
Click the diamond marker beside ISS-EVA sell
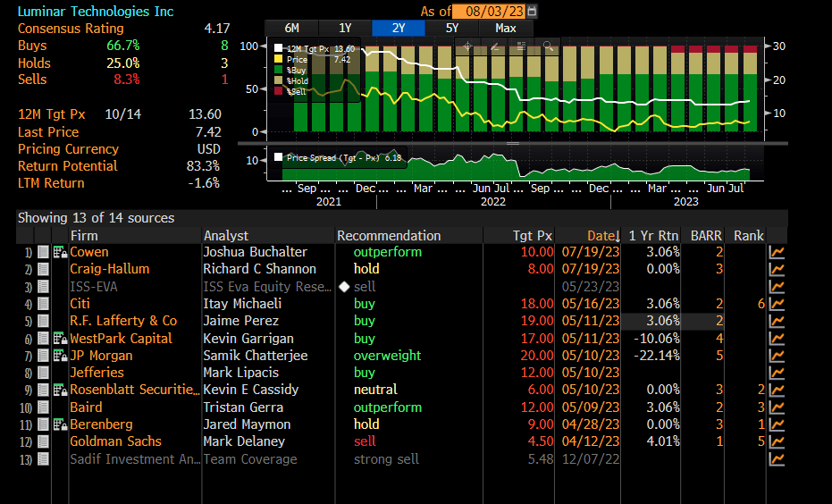coord(344,287)
